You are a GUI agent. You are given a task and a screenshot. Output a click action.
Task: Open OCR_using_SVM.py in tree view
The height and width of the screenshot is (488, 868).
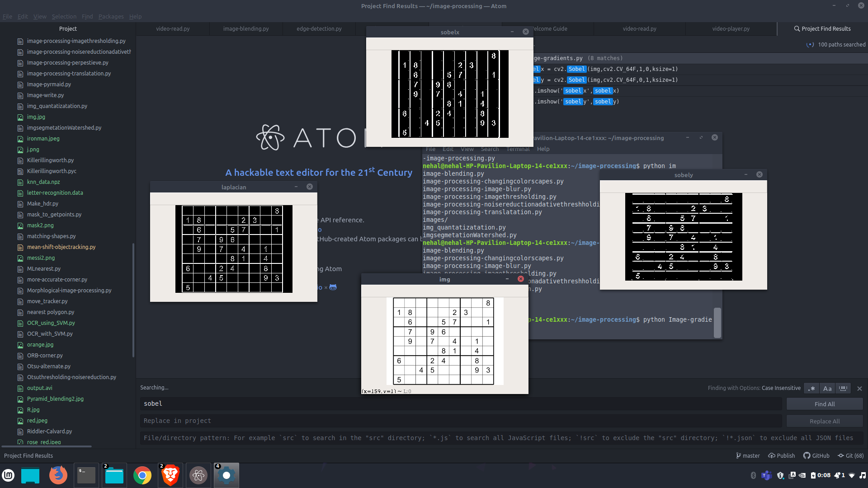click(51, 323)
